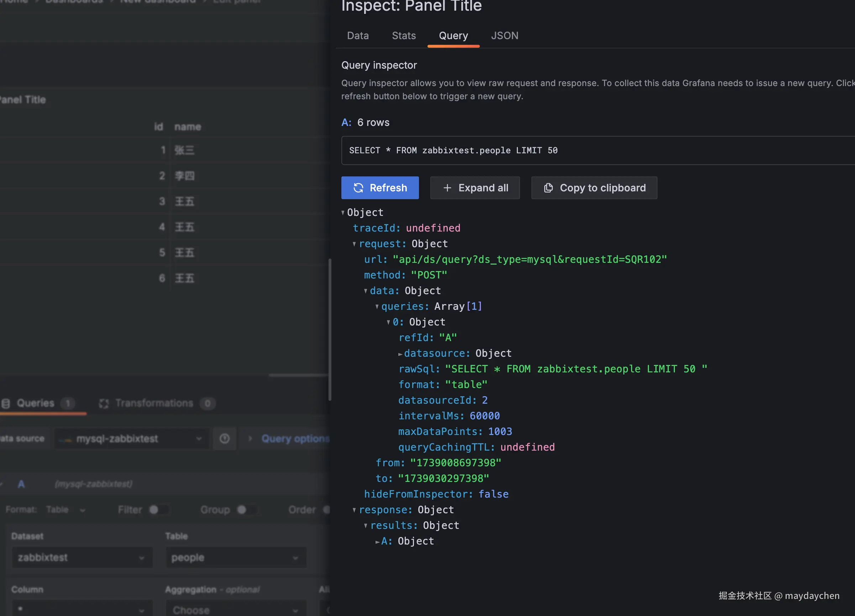The width and height of the screenshot is (855, 616).
Task: Toggle the Order switch
Action: click(x=326, y=510)
